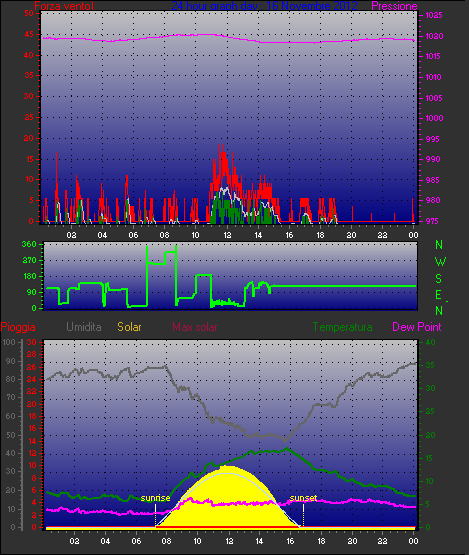Click the Pressione axis title
469x555 pixels.
(394, 6)
